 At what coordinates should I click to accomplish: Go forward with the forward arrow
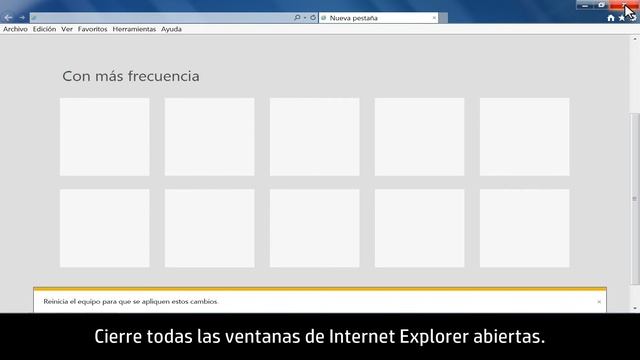pos(22,18)
